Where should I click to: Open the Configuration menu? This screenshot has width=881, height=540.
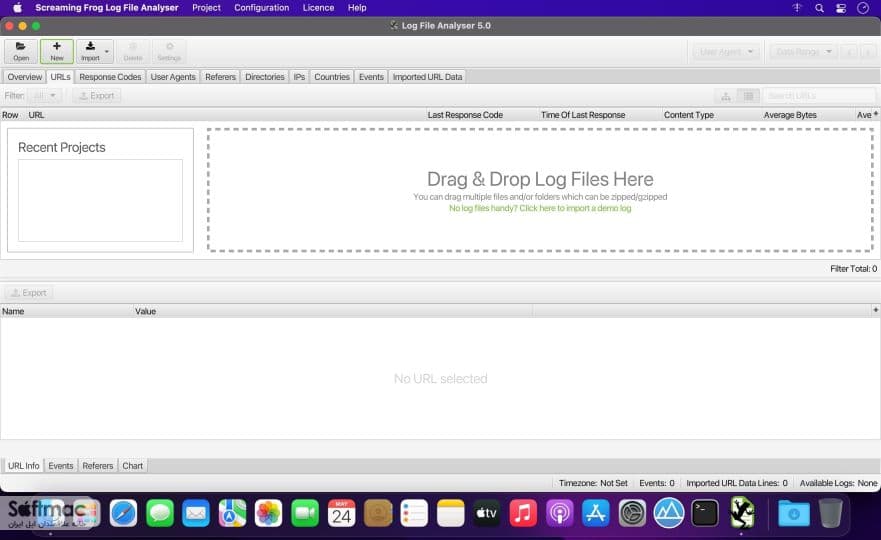(x=261, y=8)
